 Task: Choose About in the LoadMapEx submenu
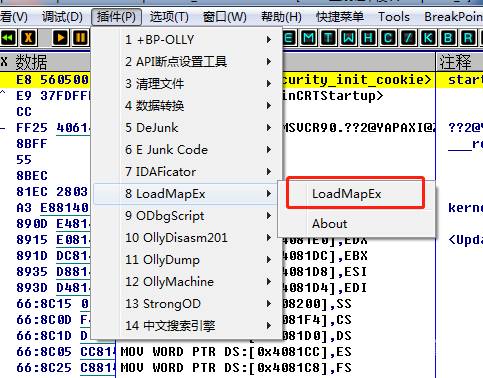point(357,224)
